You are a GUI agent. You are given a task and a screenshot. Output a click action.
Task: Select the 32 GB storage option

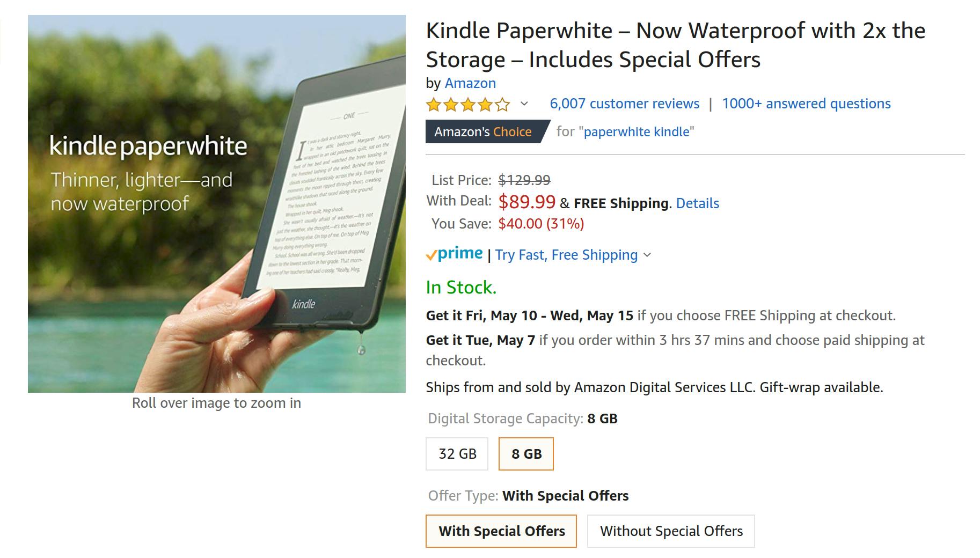click(x=457, y=454)
